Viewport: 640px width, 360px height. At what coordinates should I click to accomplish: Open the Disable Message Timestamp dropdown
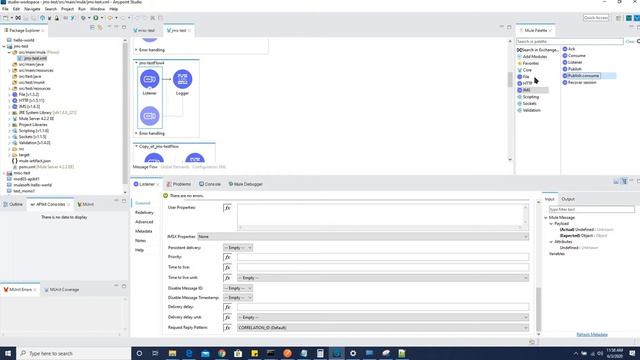(238, 298)
